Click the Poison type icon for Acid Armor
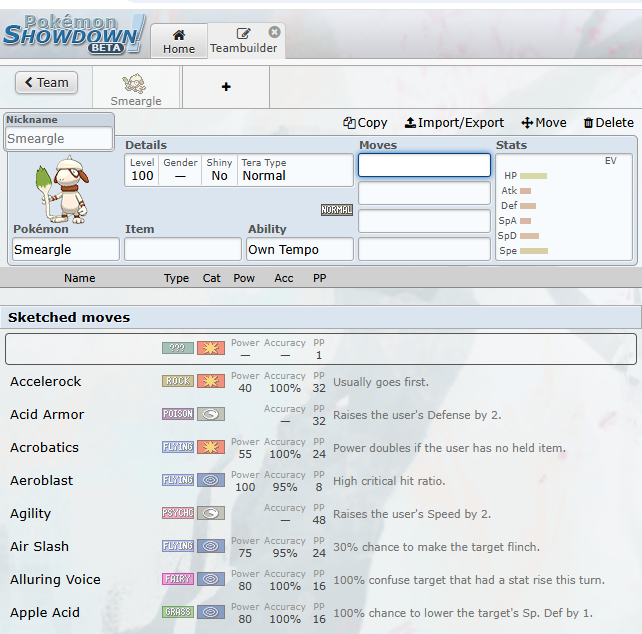 (x=178, y=414)
